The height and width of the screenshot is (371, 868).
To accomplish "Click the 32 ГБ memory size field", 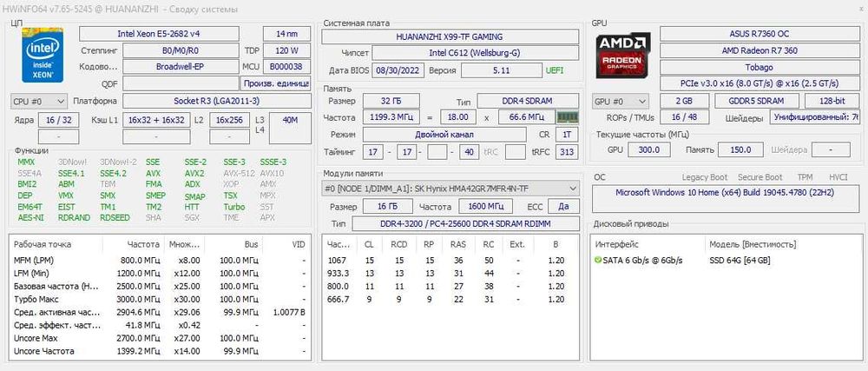I will 391,102.
